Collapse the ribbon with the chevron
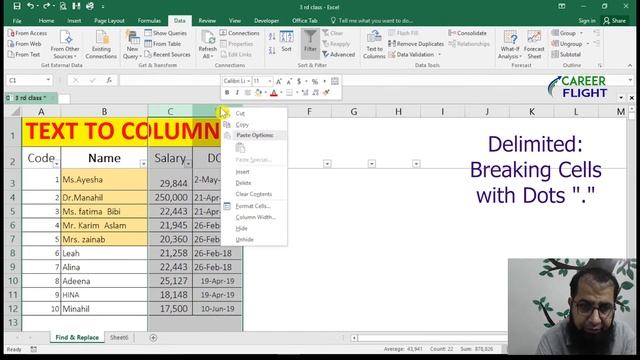Image resolution: width=640 pixels, height=360 pixels. click(x=630, y=65)
